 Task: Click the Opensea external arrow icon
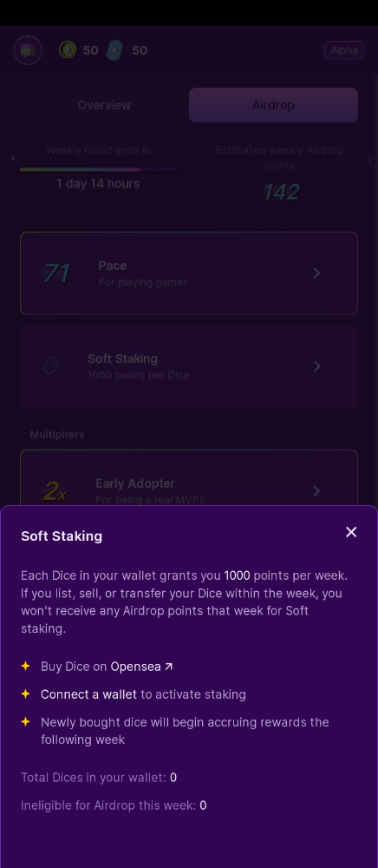168,667
